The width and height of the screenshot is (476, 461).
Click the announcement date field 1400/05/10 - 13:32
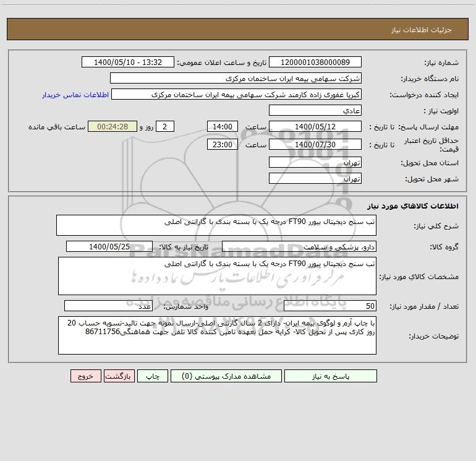coord(128,62)
